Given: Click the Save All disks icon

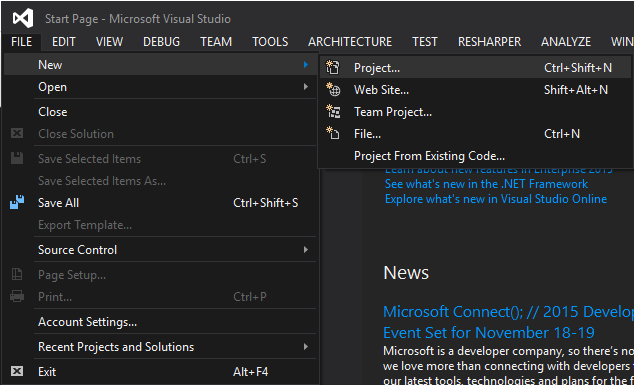Looking at the screenshot, I should click(17, 202).
